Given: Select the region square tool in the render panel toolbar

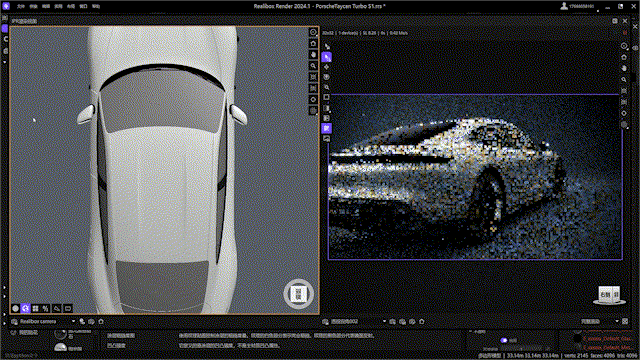Looking at the screenshot, I should pyautogui.click(x=327, y=97).
